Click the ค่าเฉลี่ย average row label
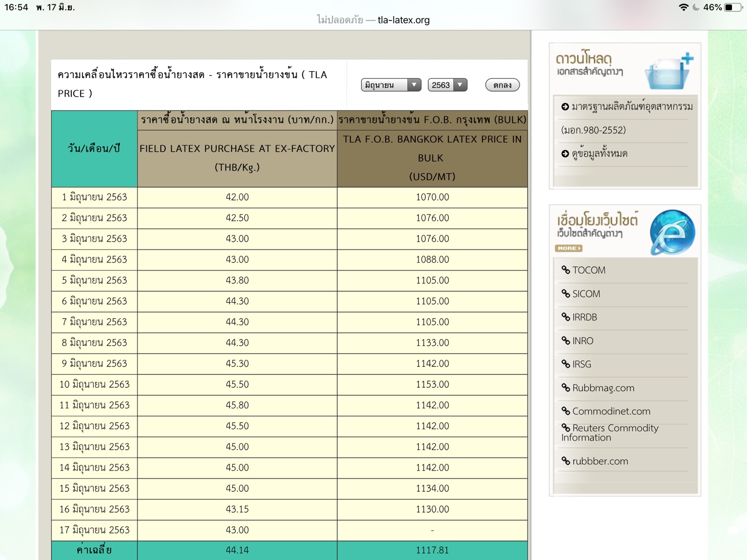Viewport: 747px width, 560px height. pos(95,551)
